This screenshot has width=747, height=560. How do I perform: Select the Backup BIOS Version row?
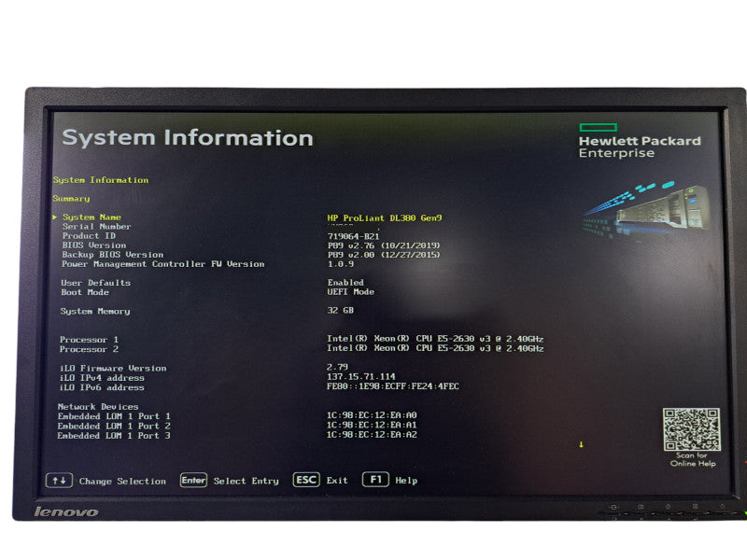tap(112, 255)
